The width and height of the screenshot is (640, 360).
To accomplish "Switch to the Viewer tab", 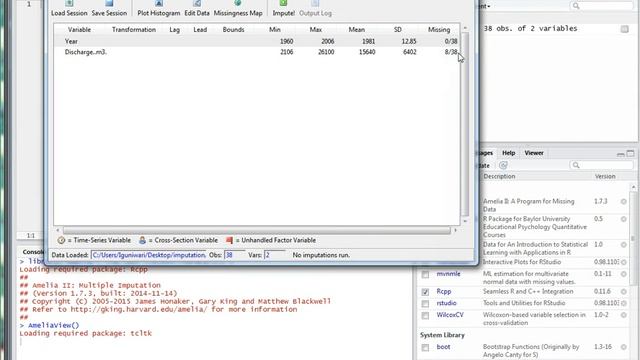I will [x=534, y=153].
